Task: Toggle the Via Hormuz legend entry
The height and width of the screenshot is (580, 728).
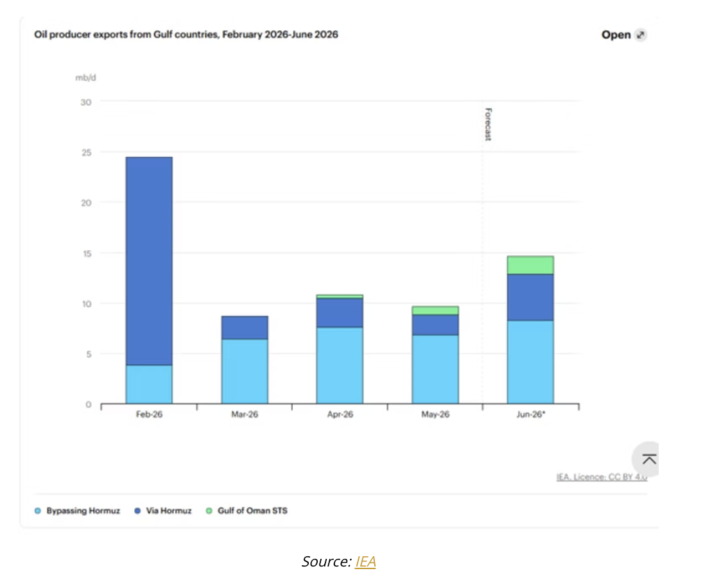Action: 163,511
